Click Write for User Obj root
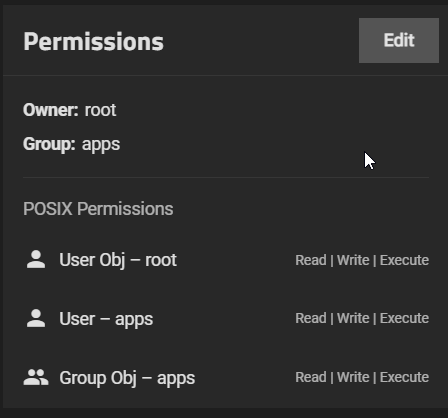The height and width of the screenshot is (418, 448). 353,260
